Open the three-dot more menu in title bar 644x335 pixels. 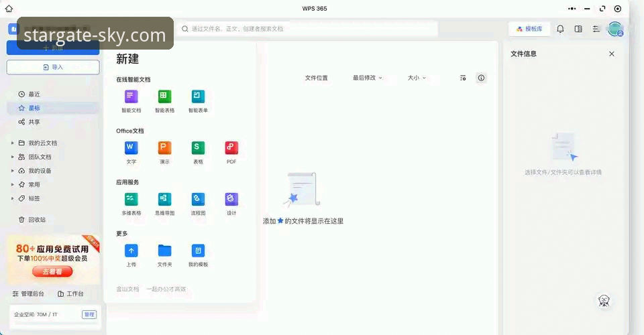(572, 8)
